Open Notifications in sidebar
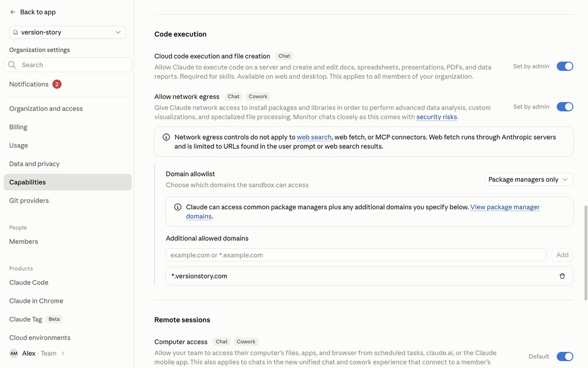Image resolution: width=588 pixels, height=368 pixels. pos(68,84)
